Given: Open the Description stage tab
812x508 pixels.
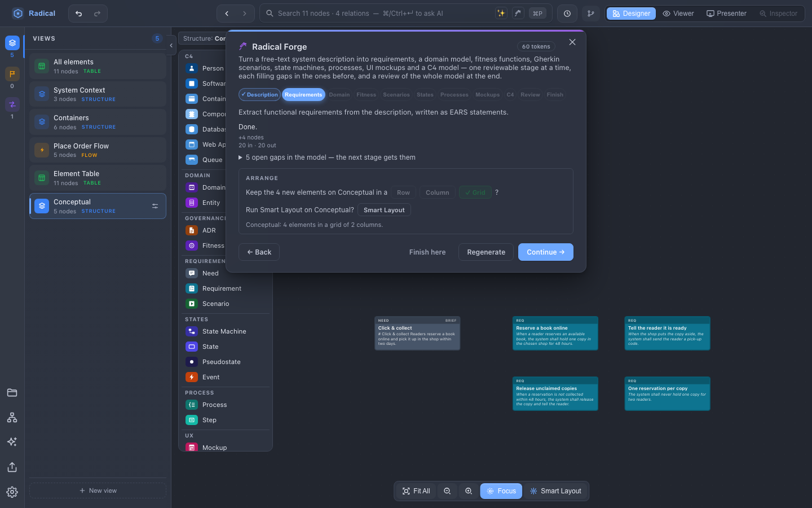Looking at the screenshot, I should pyautogui.click(x=259, y=95).
